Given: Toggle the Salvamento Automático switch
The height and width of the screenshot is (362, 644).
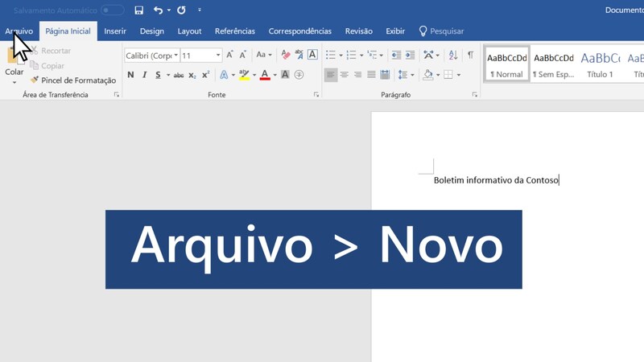Looking at the screenshot, I should pyautogui.click(x=113, y=10).
